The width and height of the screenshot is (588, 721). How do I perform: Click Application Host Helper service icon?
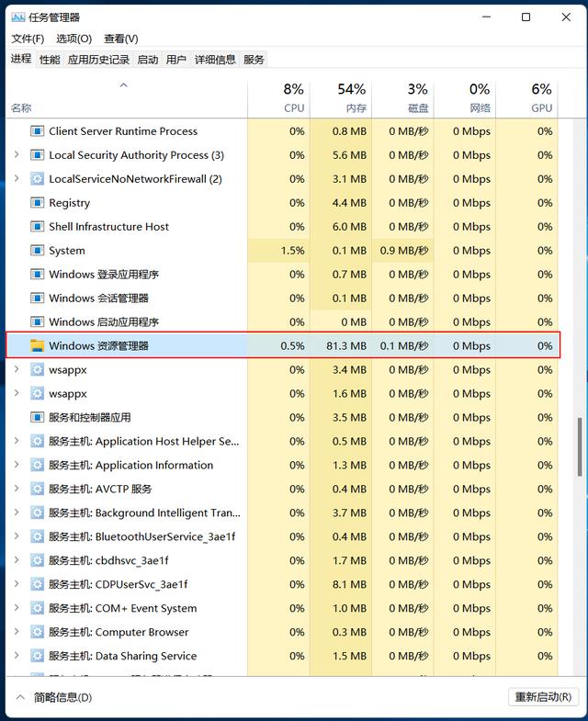click(x=37, y=442)
